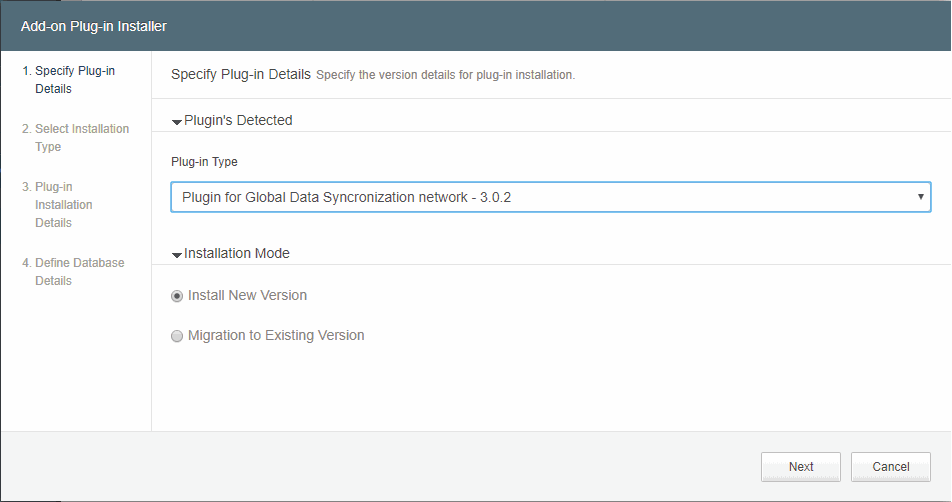Screen dimensions: 952x502
Task: Click the Cancel button
Action: 891,467
